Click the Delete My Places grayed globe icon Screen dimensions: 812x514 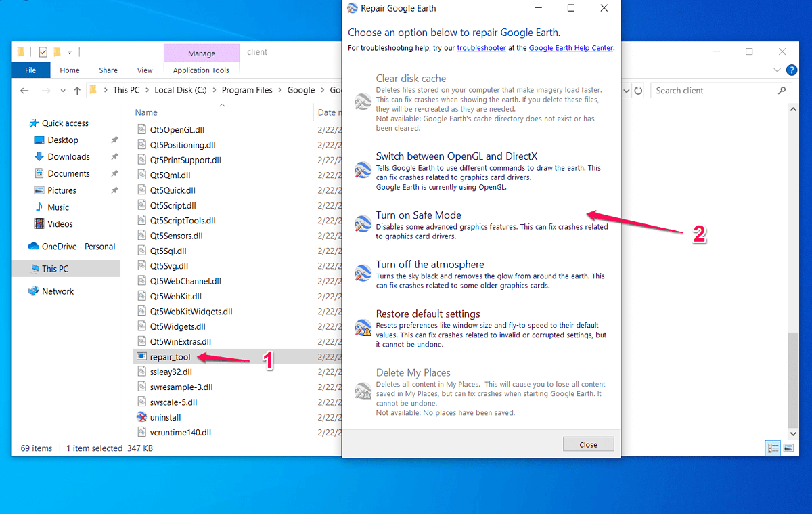tap(362, 392)
